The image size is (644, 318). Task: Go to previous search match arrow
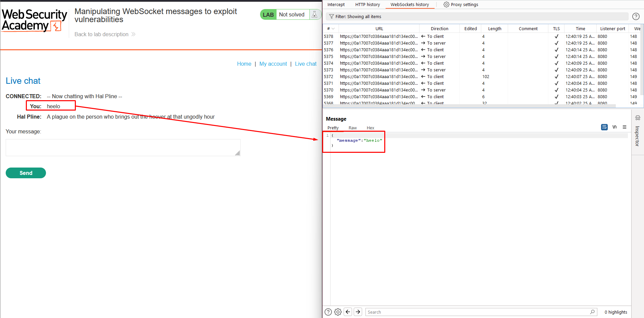348,312
